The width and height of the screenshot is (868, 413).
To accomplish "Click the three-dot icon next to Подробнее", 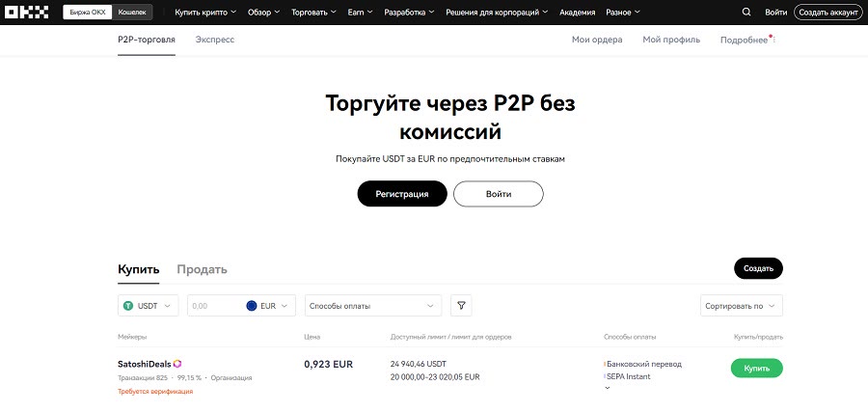I will pos(773,40).
